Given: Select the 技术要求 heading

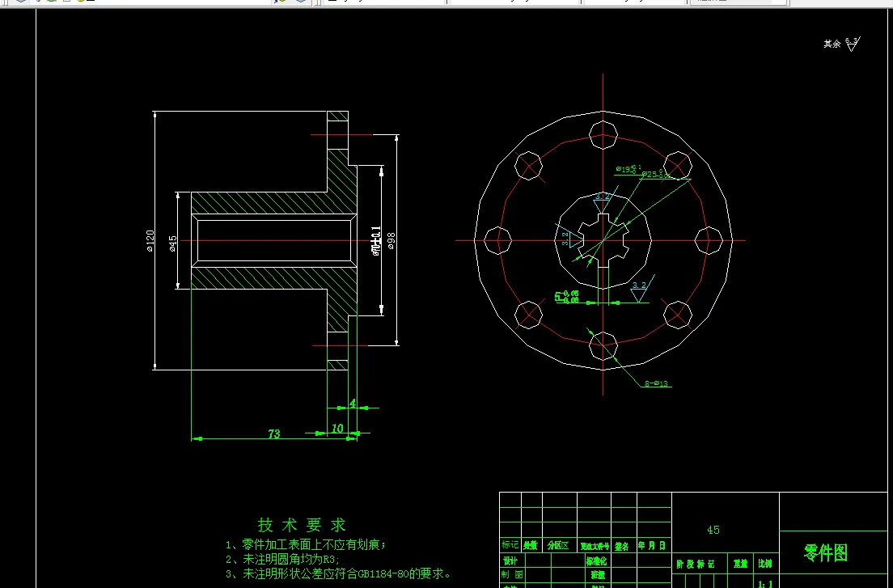Looking at the screenshot, I should click(302, 524).
